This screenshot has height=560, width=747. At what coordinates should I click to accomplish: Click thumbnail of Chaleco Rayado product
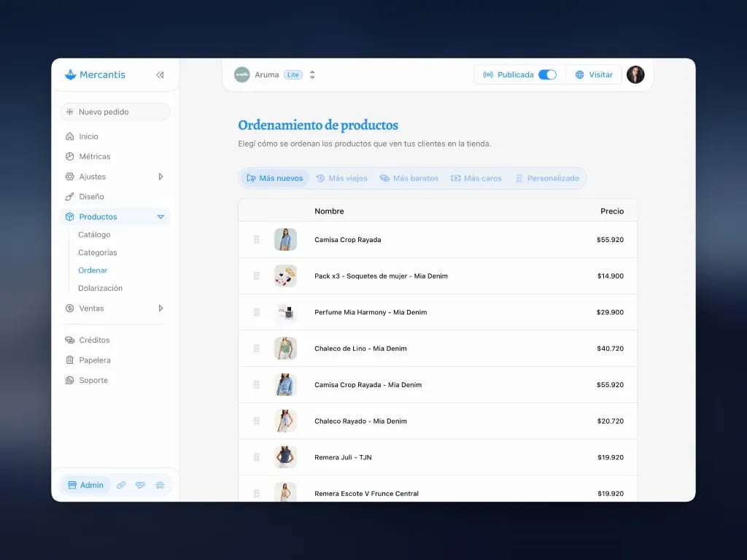pyautogui.click(x=285, y=421)
